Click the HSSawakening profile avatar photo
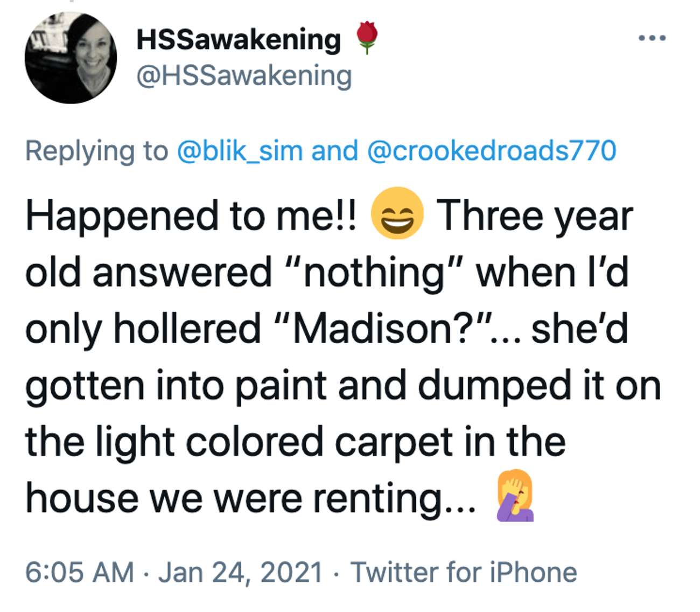The width and height of the screenshot is (700, 612). 71,58
